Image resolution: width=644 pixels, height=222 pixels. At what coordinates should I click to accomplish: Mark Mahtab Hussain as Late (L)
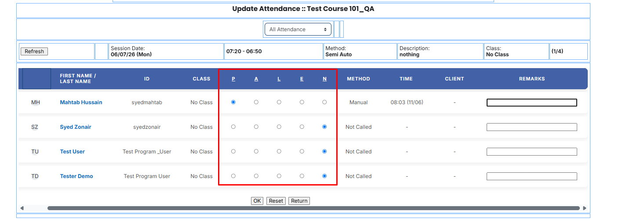pos(279,102)
